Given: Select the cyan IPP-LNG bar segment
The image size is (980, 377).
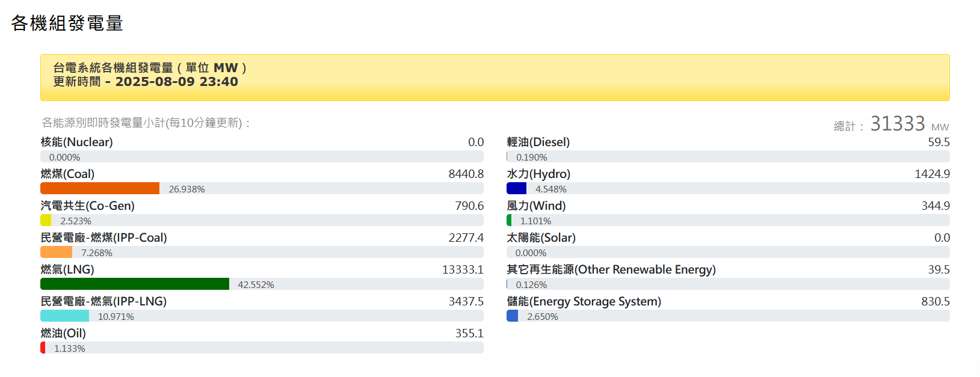Looking at the screenshot, I should (64, 316).
